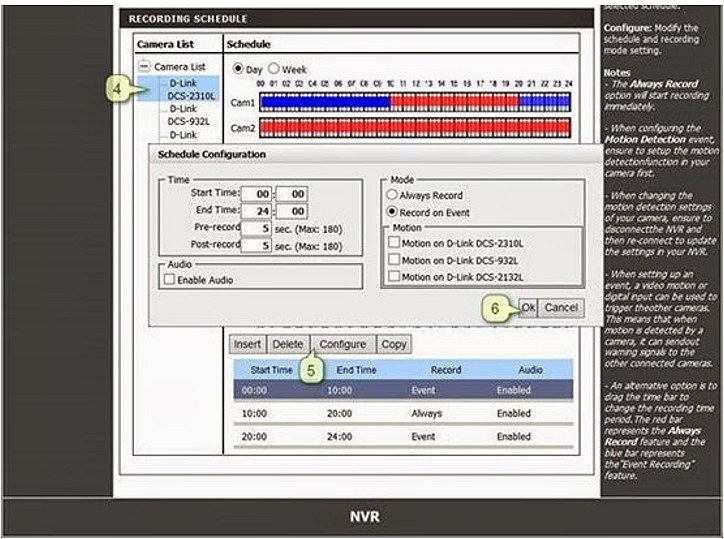Check Motion on D-Link DCS-2310L
724x539 pixels.
click(x=393, y=244)
